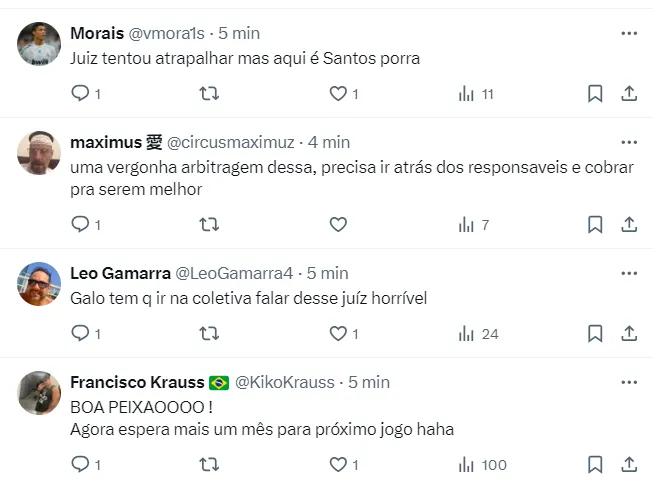This screenshot has width=653, height=482.
Task: Bookmark Leo Gamarra's tweet about Galo
Action: [x=594, y=334]
